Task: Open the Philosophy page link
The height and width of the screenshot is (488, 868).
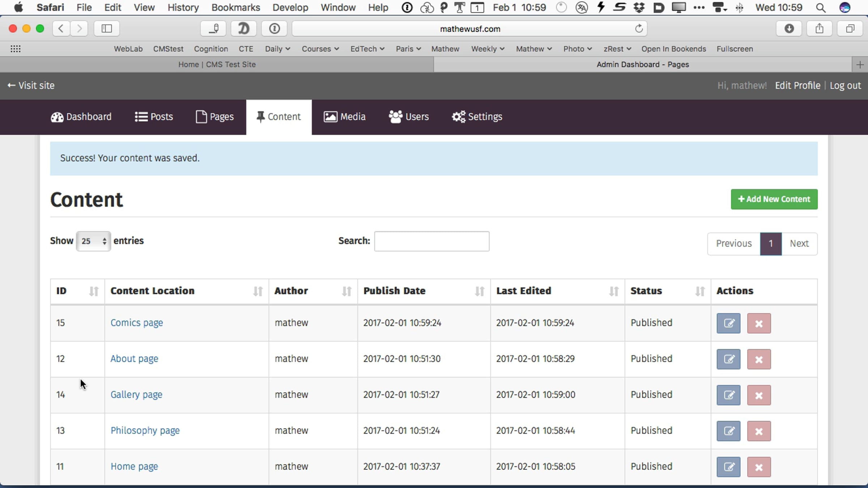Action: [x=145, y=431]
